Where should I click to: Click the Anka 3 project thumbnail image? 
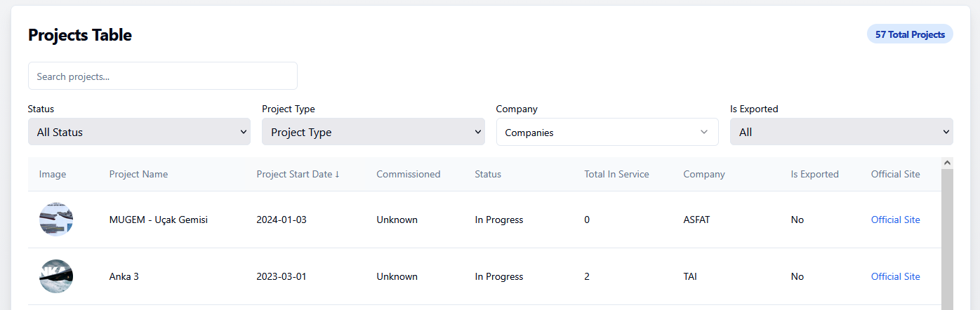click(56, 276)
